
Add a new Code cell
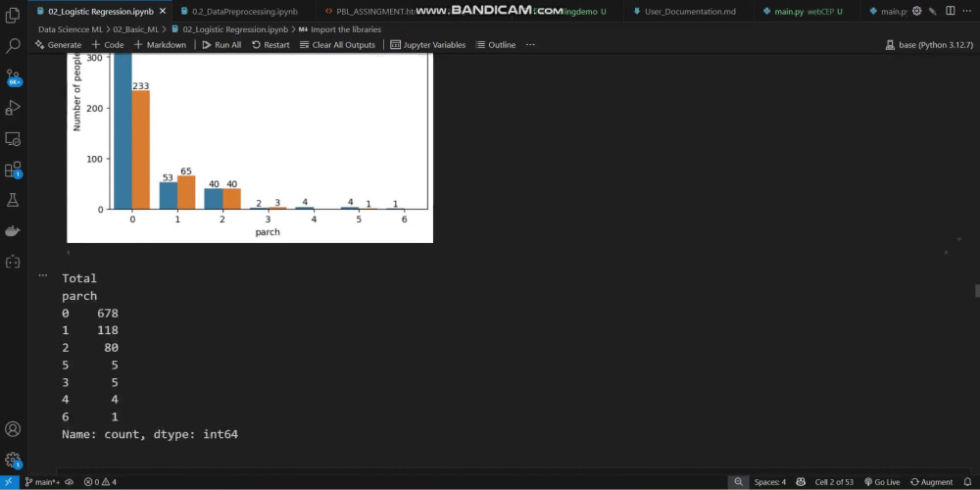108,45
